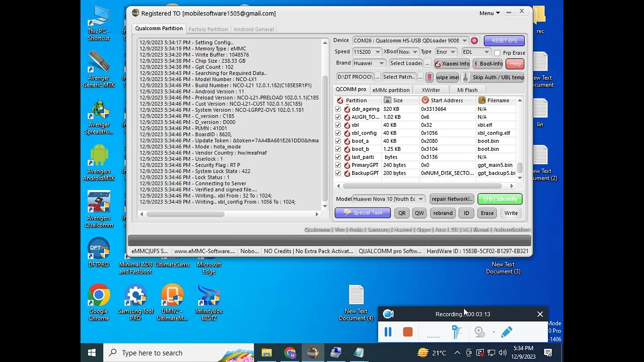Open the Menu dropdown in title bar
Viewport: 644px width, 362px height.
coord(489,13)
